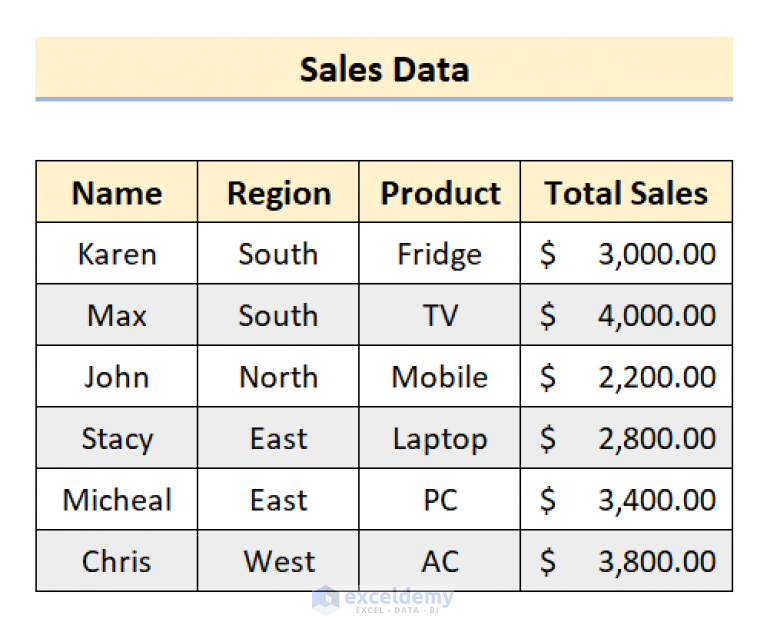
Task: Click the cell containing Stacy
Action: [x=117, y=437]
